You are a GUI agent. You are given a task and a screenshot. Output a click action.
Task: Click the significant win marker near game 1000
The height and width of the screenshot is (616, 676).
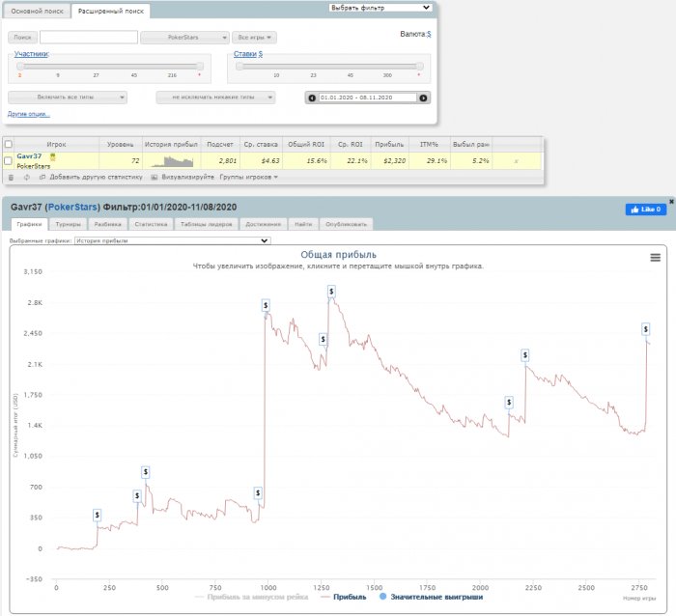click(x=266, y=305)
